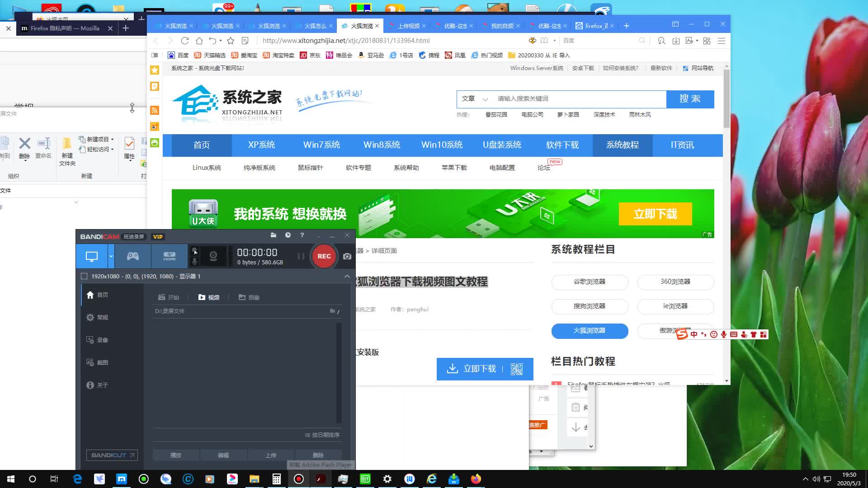Switch to firefox_百 browser tab

click(x=595, y=26)
